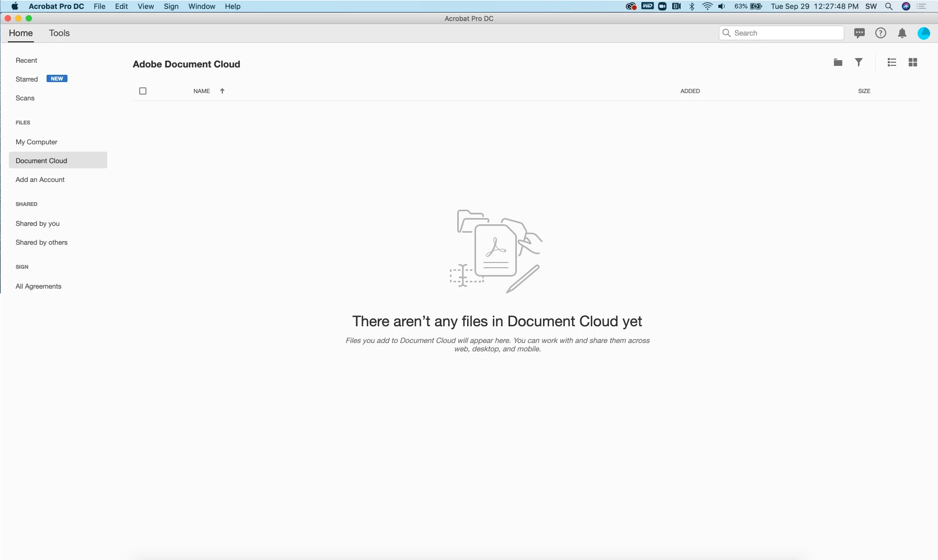Sort files by SIZE column
The height and width of the screenshot is (560, 938).
(864, 91)
